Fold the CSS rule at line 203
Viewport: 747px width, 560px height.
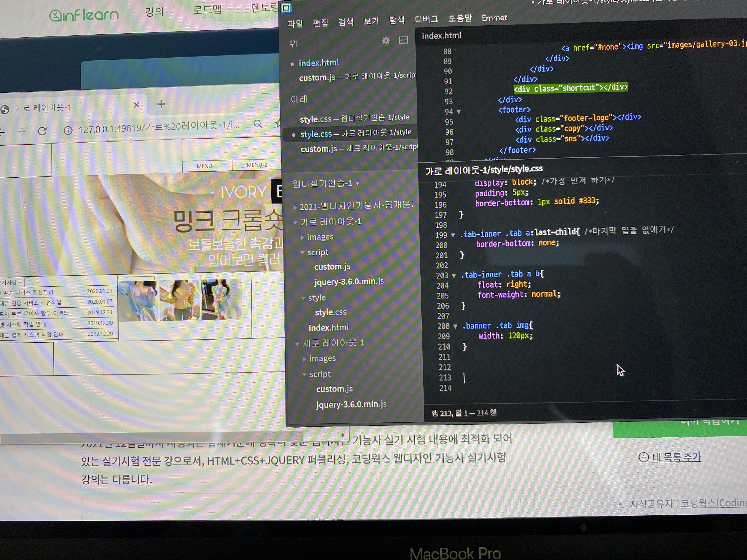pos(454,276)
